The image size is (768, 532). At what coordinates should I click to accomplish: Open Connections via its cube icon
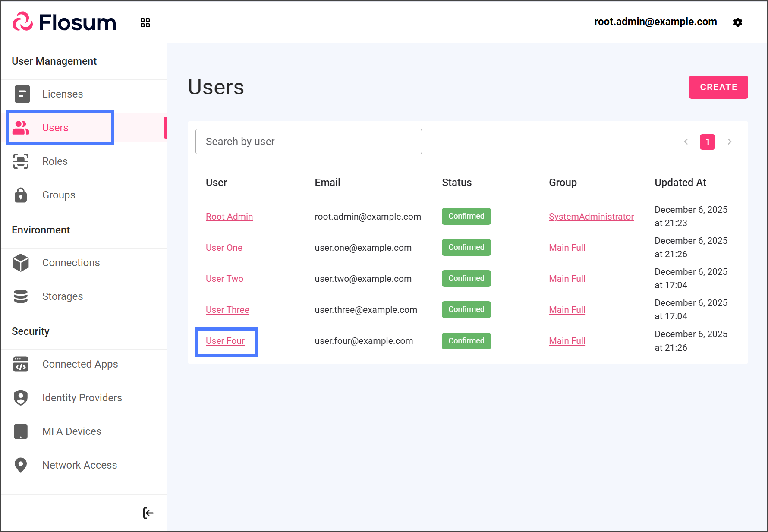click(x=21, y=263)
